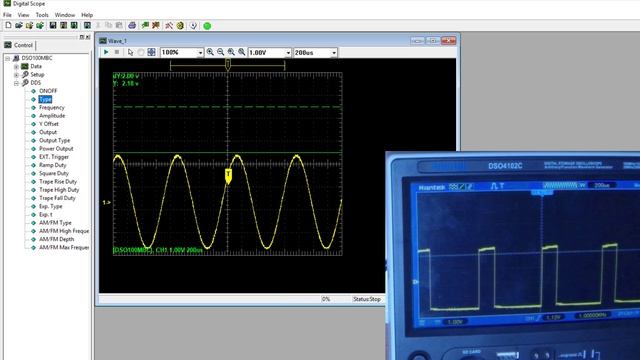Expand the Setup tree node

point(16,75)
